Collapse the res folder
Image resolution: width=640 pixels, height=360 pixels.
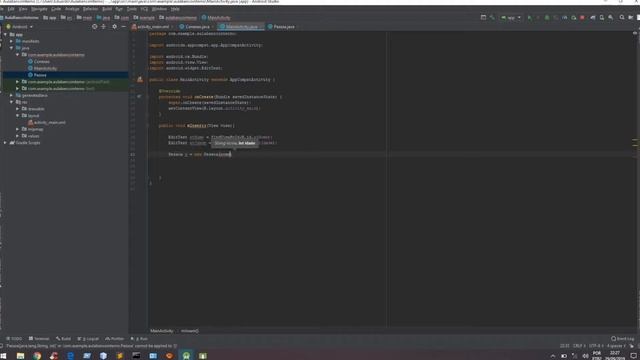11,102
